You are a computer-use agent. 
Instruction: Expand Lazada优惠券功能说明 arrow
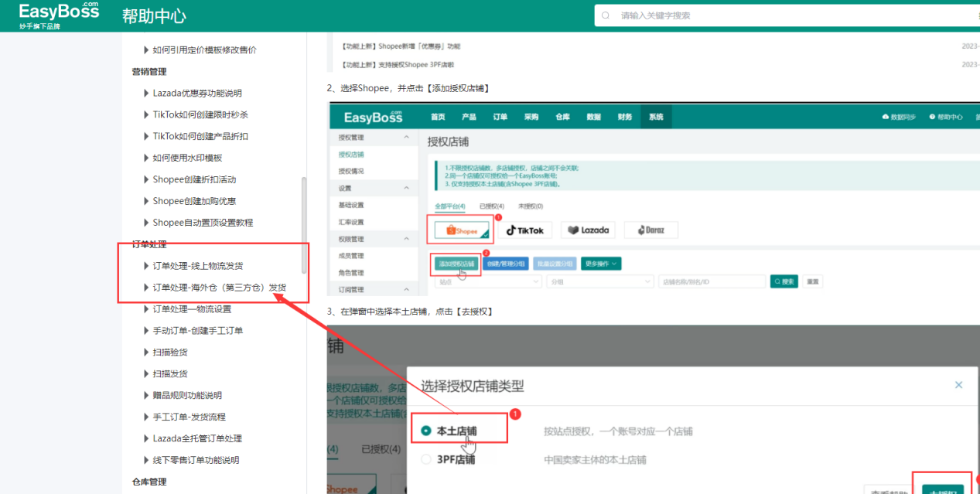(146, 93)
